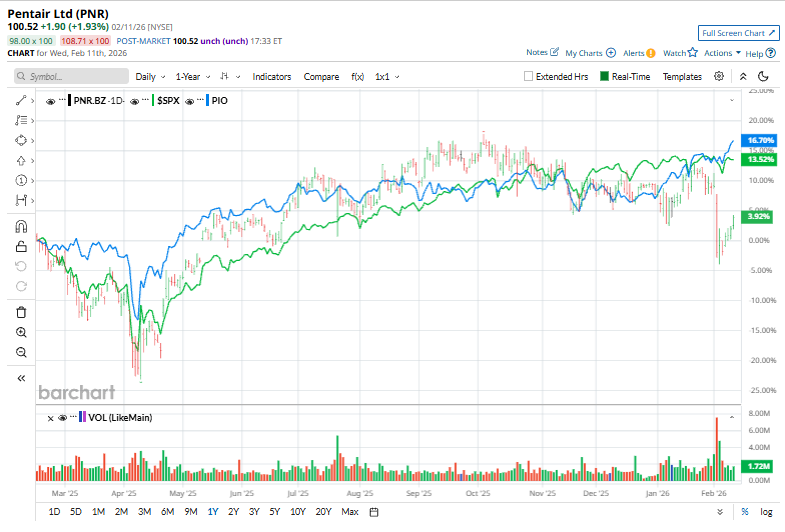Open PIO series options ellipsis

pos(200,100)
